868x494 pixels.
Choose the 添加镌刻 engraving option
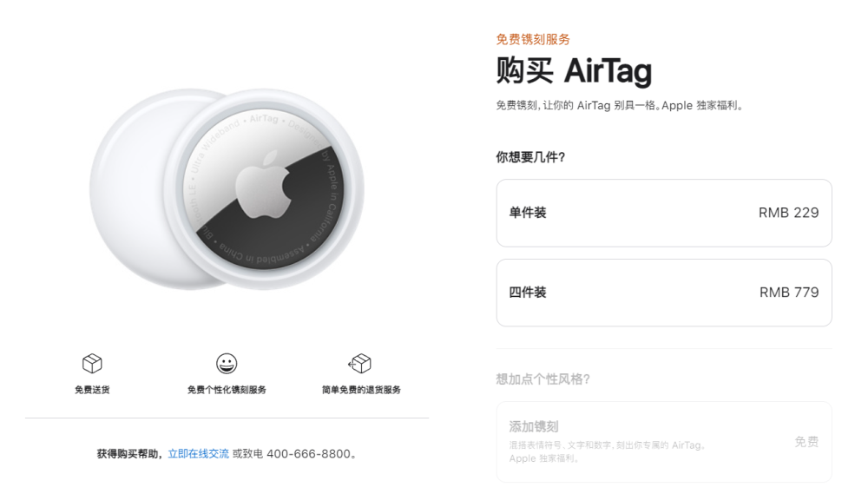click(664, 441)
